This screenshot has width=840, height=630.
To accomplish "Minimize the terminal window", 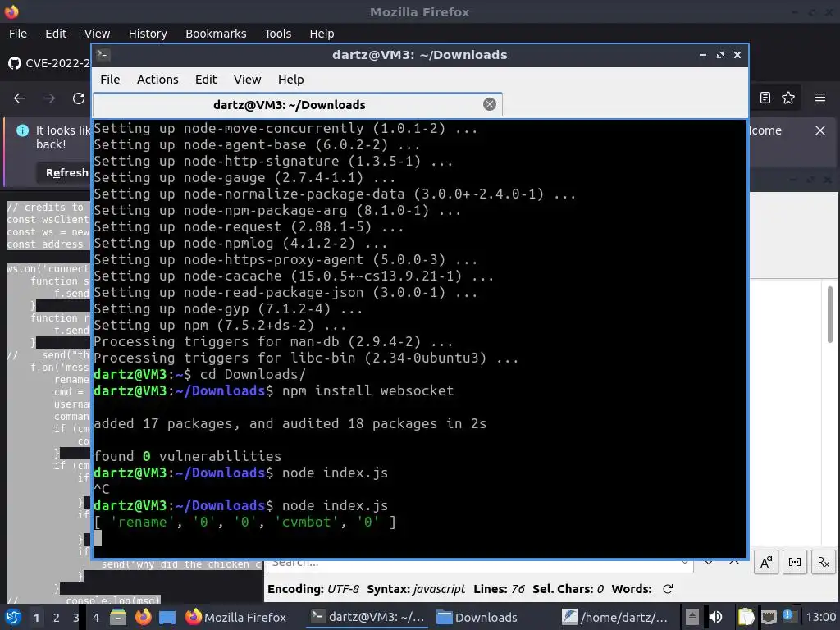I will coord(702,55).
